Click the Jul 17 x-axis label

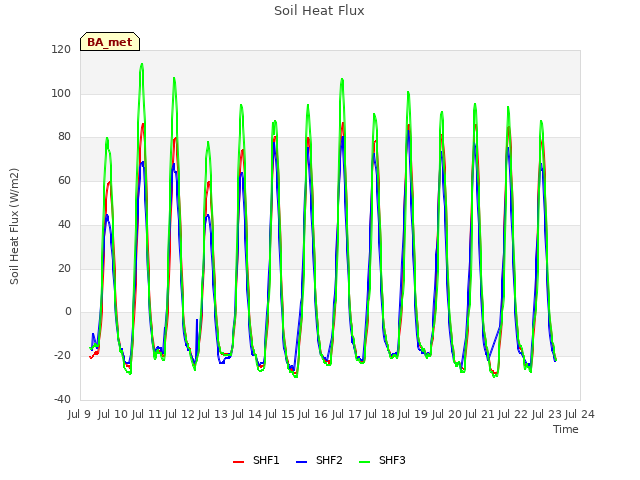pos(346,414)
